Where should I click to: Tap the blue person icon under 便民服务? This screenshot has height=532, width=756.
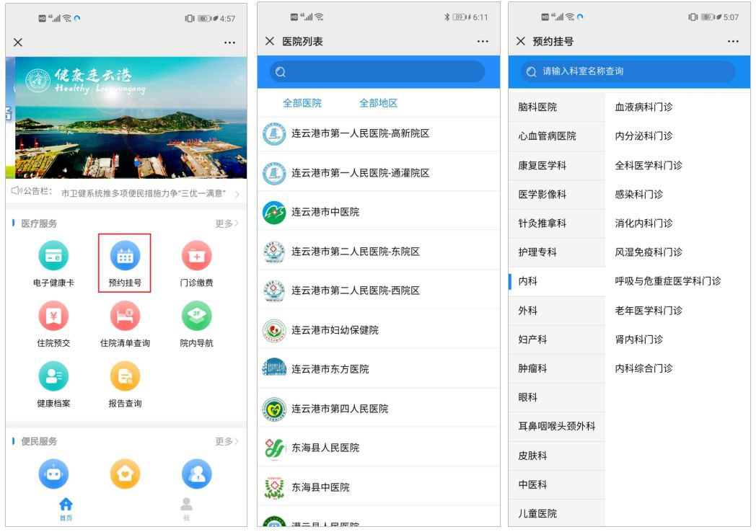tap(196, 474)
